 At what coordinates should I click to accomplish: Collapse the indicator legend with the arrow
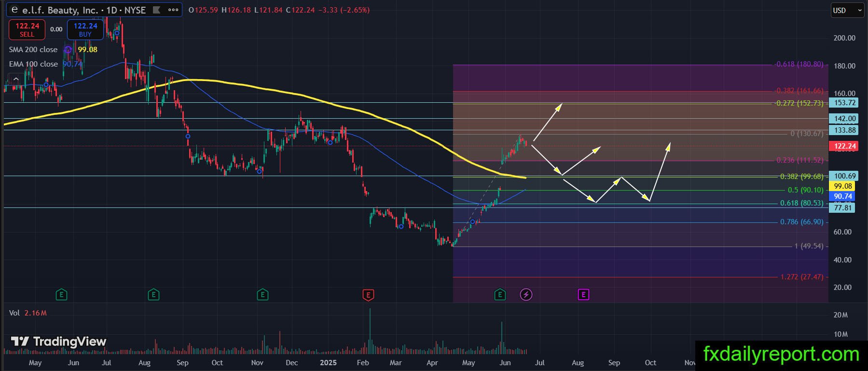tap(15, 79)
